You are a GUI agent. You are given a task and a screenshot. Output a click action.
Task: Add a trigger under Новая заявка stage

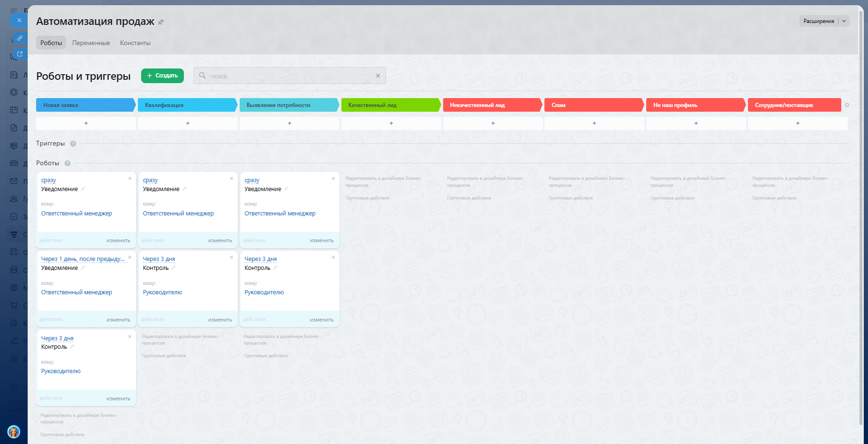tap(86, 123)
